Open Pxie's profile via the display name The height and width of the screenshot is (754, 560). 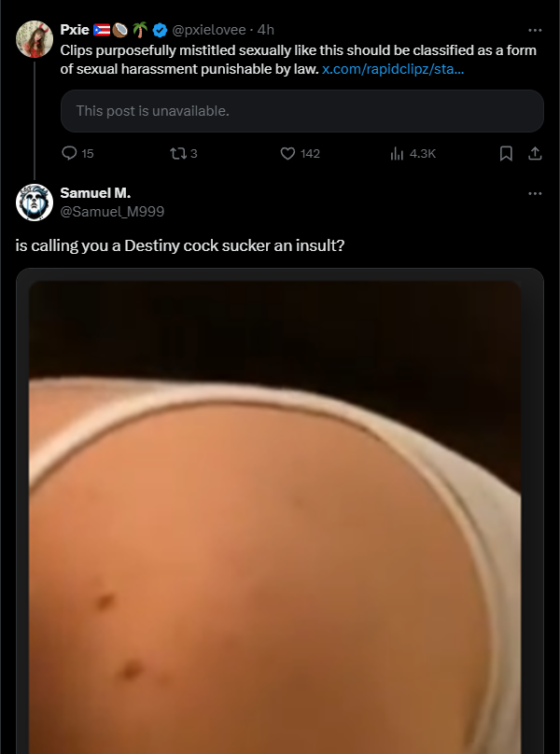[75, 30]
